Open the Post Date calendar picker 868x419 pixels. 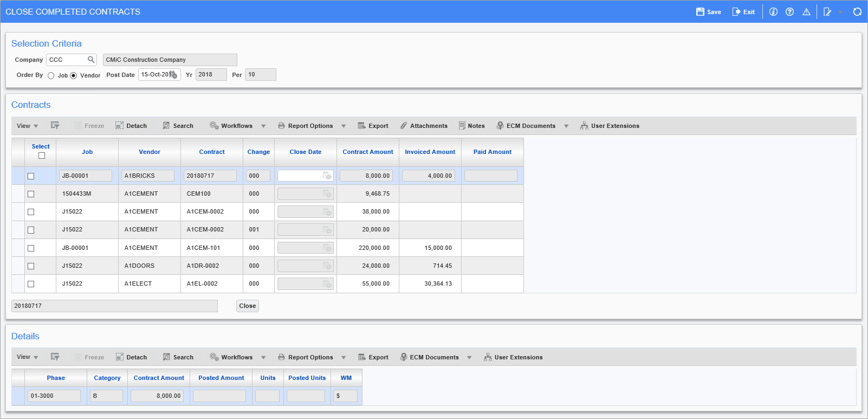(173, 75)
